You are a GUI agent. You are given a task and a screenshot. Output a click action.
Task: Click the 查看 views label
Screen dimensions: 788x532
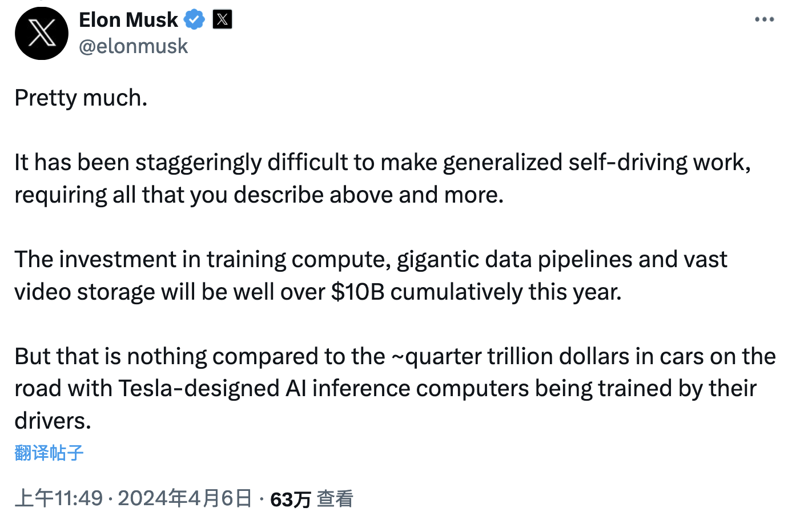(335, 499)
